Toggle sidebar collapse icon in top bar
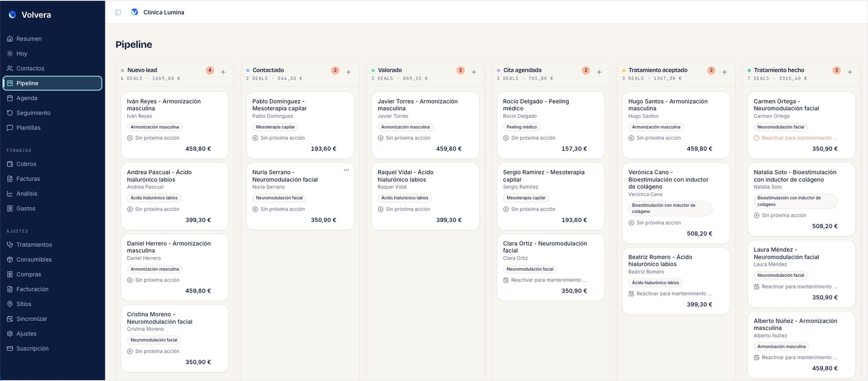Viewport: 868px width, 381px height. (118, 12)
